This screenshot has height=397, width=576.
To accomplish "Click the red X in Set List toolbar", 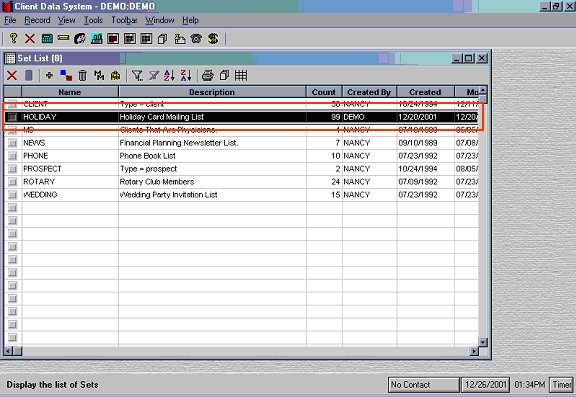I will [12, 76].
